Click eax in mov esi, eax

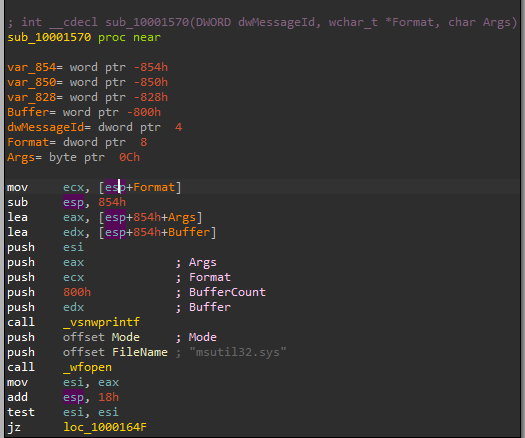coord(108,382)
